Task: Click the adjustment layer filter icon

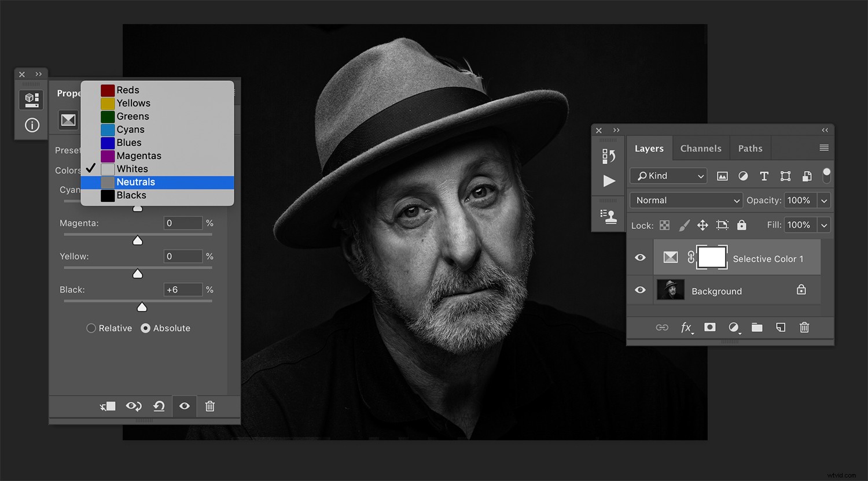Action: [x=743, y=176]
